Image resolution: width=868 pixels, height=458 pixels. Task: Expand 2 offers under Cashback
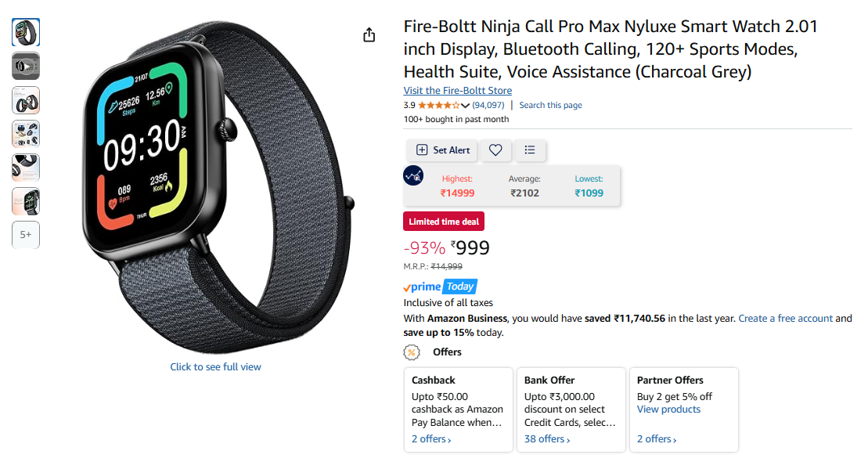tap(431, 439)
